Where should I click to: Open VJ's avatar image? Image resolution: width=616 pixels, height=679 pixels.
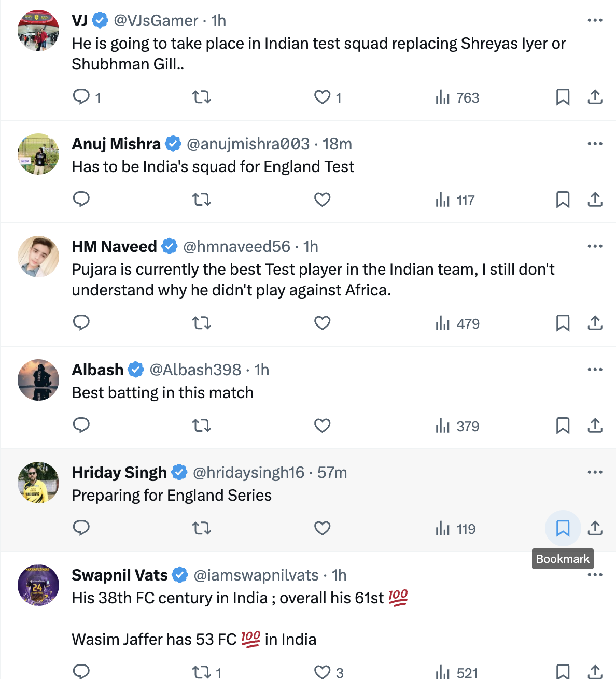(x=38, y=31)
